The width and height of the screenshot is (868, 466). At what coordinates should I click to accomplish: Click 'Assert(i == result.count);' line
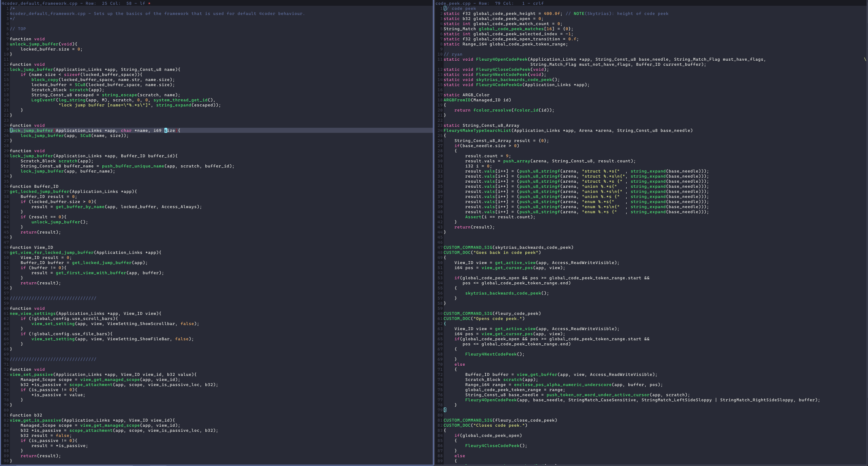pos(501,217)
